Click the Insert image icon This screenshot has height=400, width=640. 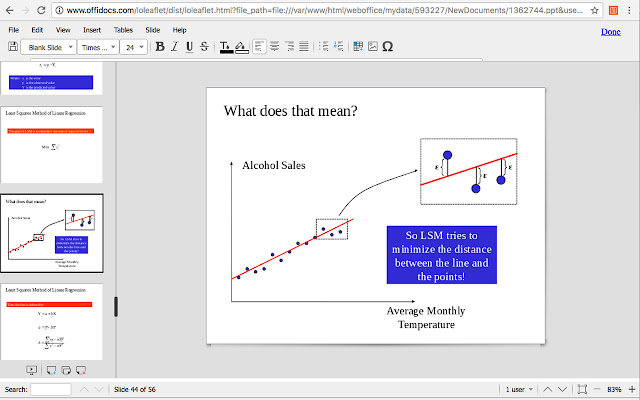(372, 47)
